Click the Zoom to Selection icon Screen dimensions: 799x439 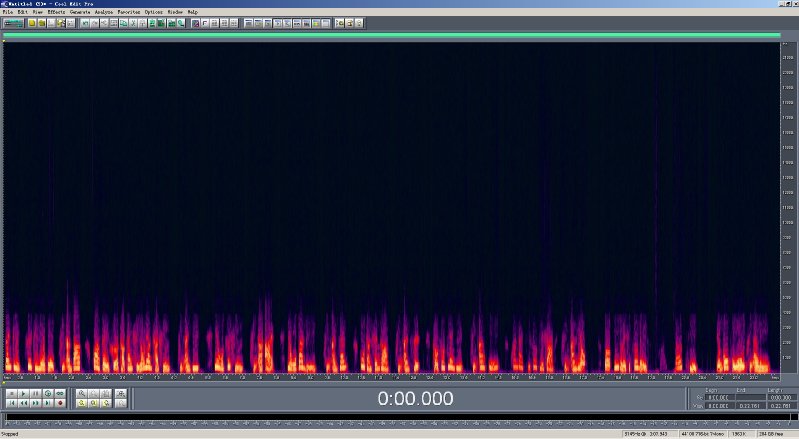click(82, 403)
